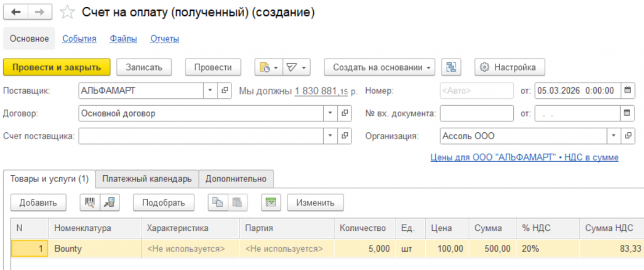Open settings gear button Настройка
Screen dimensions: 644x270
pyautogui.click(x=509, y=67)
